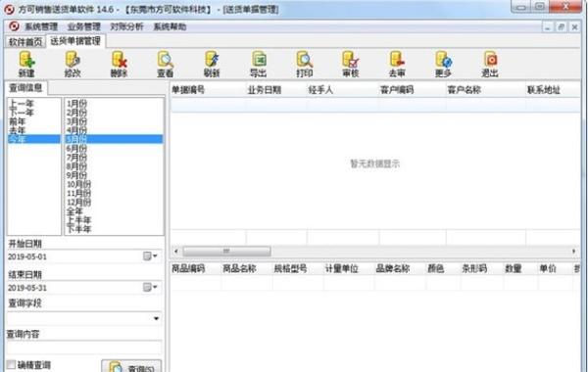This screenshot has width=588, height=372.
Task: Click the 计量单位 column header
Action: [x=349, y=268]
